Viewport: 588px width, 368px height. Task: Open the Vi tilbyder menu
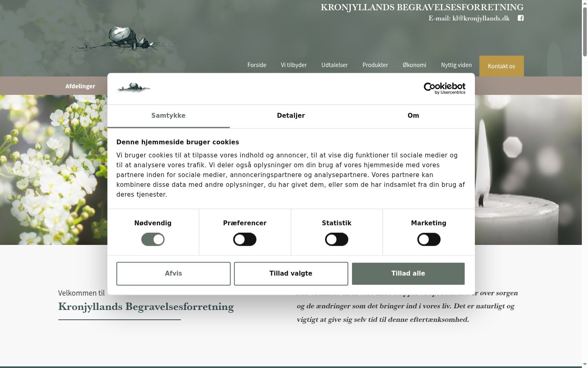(x=294, y=65)
